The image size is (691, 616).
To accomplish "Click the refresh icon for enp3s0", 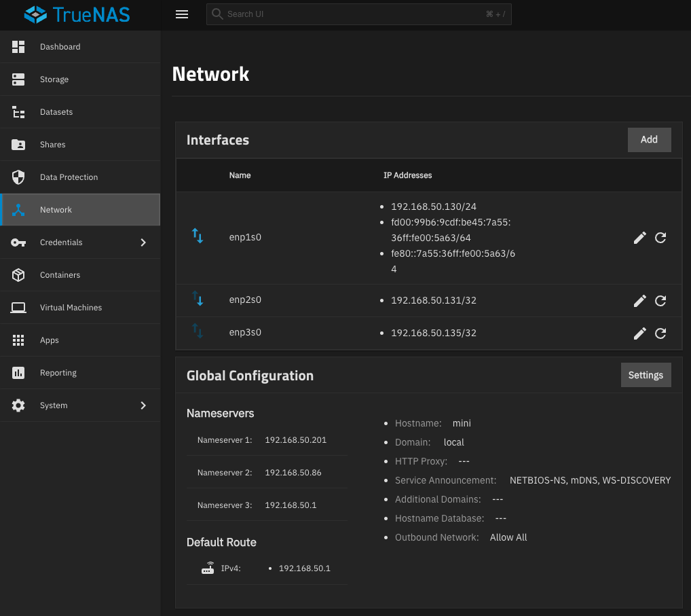I will coord(660,333).
